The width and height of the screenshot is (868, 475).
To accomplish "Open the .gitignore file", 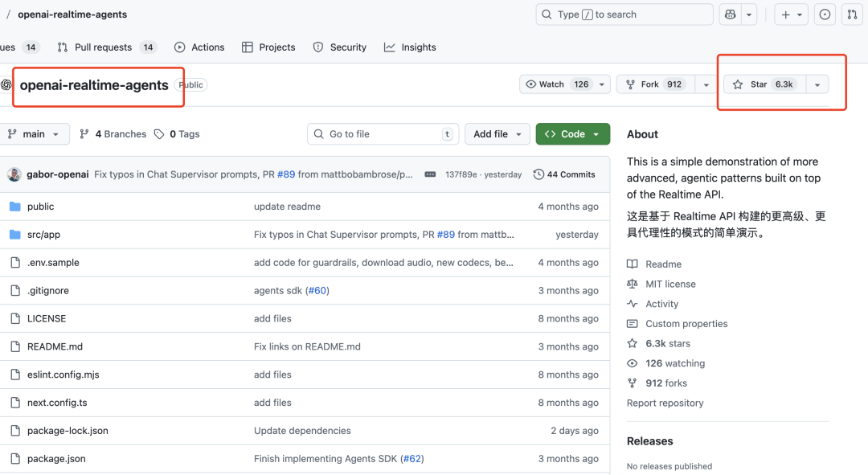I will (x=48, y=291).
